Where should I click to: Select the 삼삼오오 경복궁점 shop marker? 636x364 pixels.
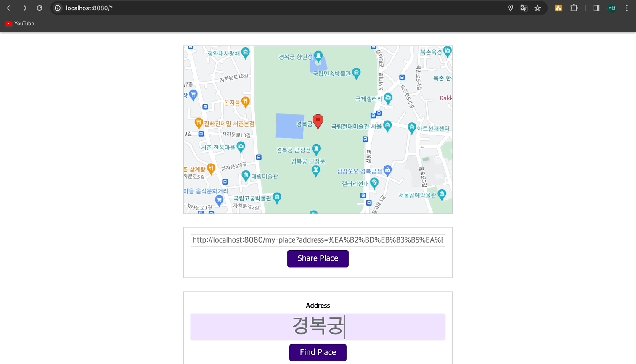(387, 170)
